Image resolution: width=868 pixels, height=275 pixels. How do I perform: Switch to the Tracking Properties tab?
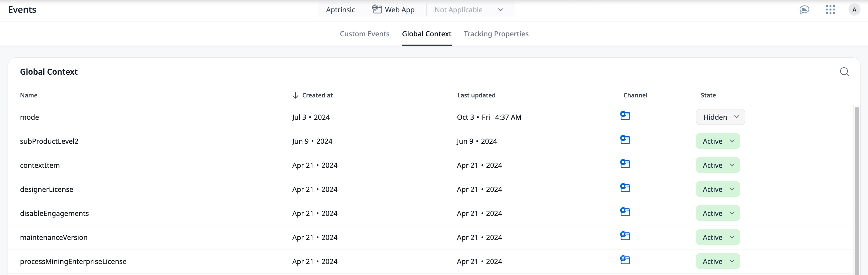(x=496, y=34)
